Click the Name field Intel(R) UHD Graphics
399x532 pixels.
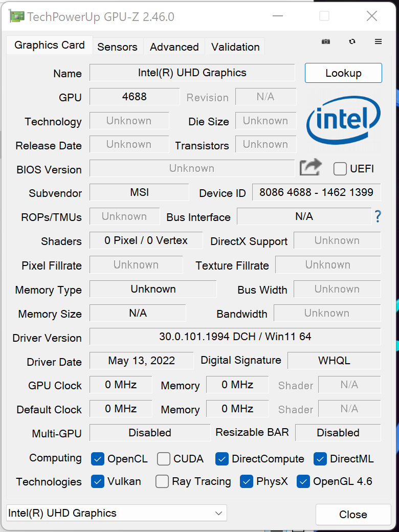(192, 73)
